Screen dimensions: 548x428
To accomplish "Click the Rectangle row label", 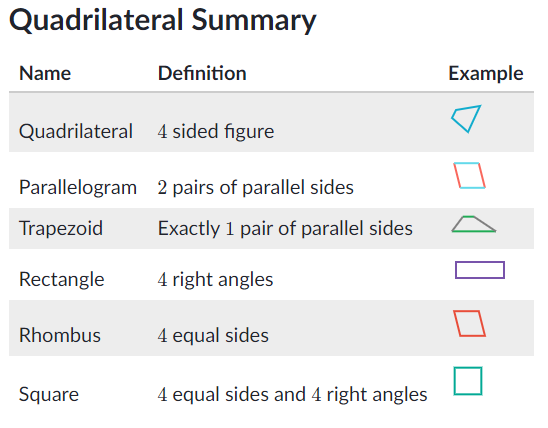I will click(x=62, y=280).
